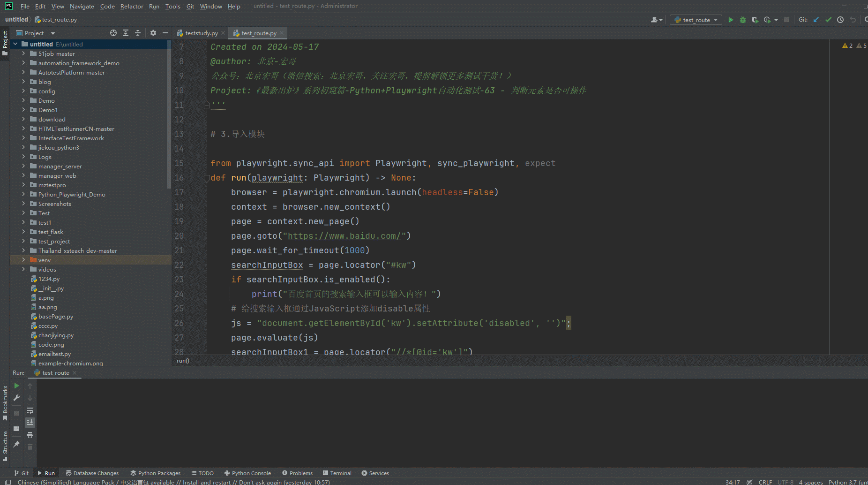Screen dimensions: 868x485
Task: Open Python Packages tool window
Action: click(x=155, y=473)
